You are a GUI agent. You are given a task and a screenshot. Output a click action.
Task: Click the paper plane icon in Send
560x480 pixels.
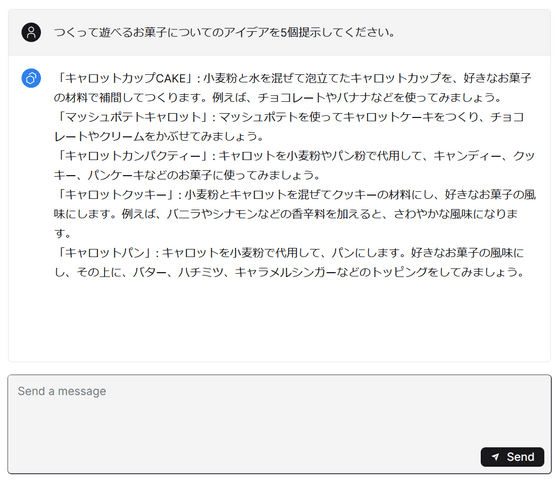pyautogui.click(x=495, y=456)
